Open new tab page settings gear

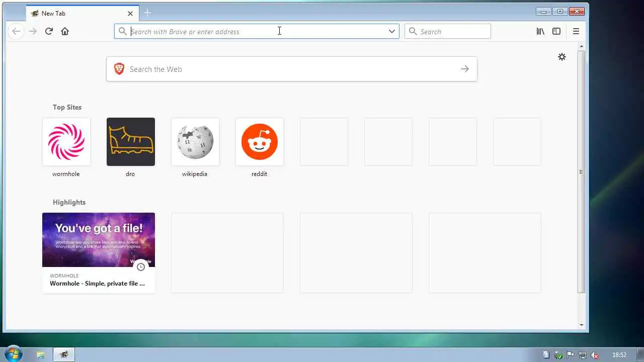pyautogui.click(x=562, y=57)
